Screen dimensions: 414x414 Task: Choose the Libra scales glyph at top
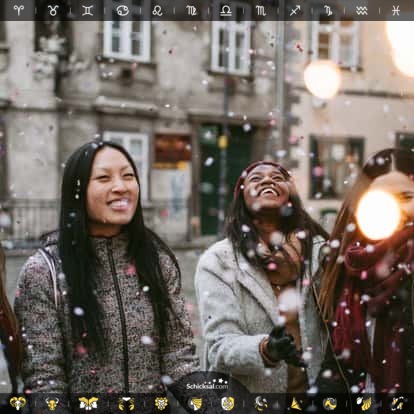click(226, 10)
